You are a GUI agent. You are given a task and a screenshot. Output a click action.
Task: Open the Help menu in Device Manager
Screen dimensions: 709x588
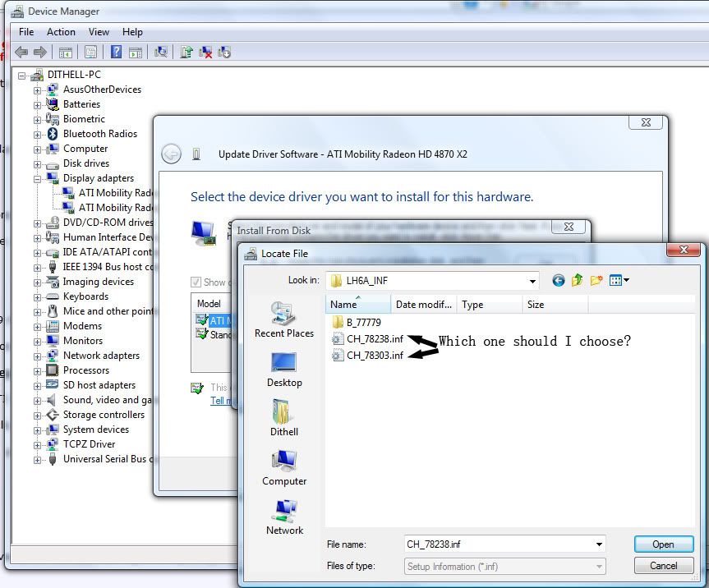pos(132,32)
